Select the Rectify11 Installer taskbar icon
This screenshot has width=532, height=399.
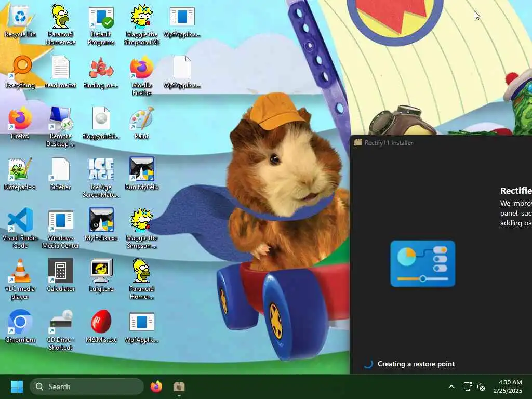(179, 387)
